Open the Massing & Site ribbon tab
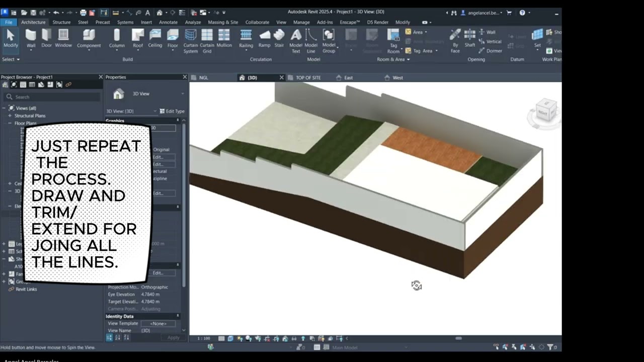644x362 pixels. (x=223, y=22)
